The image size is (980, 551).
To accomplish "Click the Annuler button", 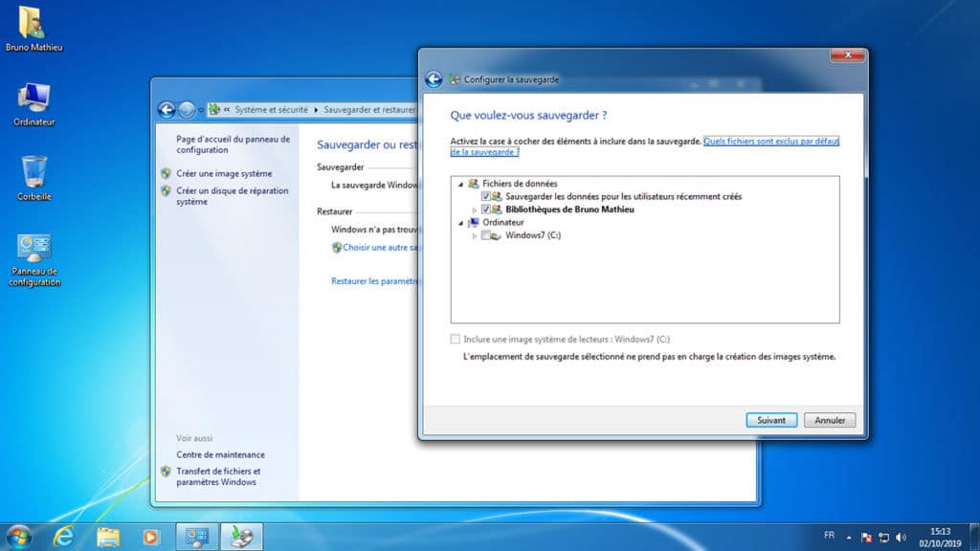I will coord(830,420).
